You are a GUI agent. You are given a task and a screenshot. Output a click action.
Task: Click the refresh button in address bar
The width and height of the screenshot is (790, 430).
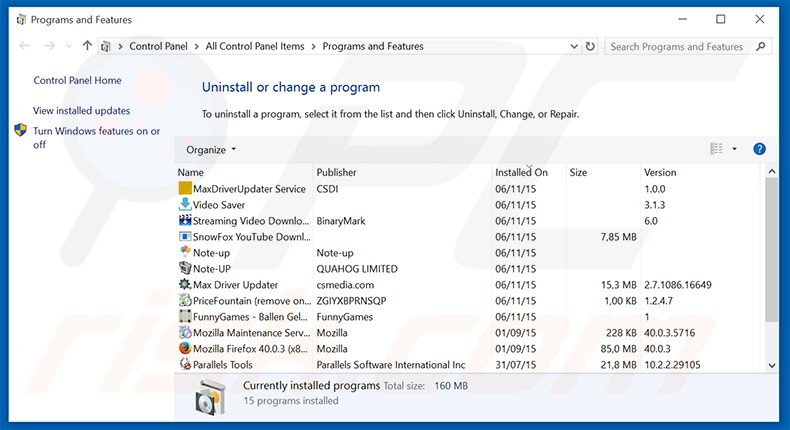pos(590,46)
